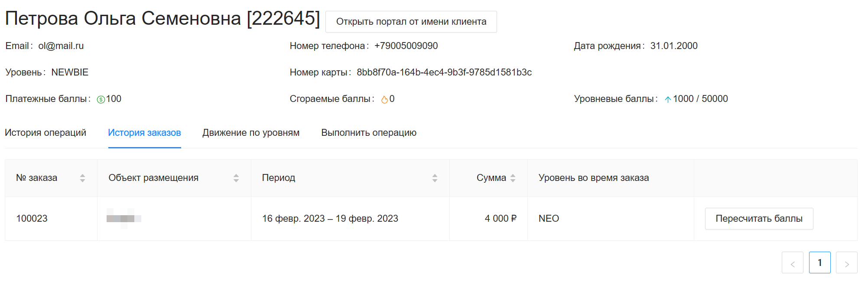Open the Выполнить операцию tab

point(369,133)
